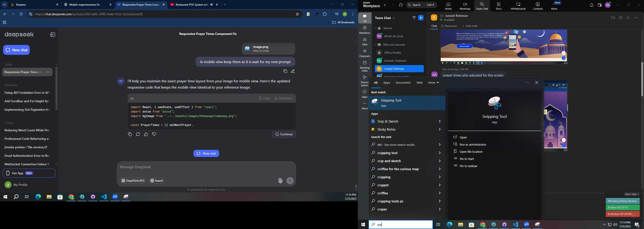The width and height of the screenshot is (644, 229).
Task: Open Visual Studio Code from left taskbar
Action: (104, 197)
